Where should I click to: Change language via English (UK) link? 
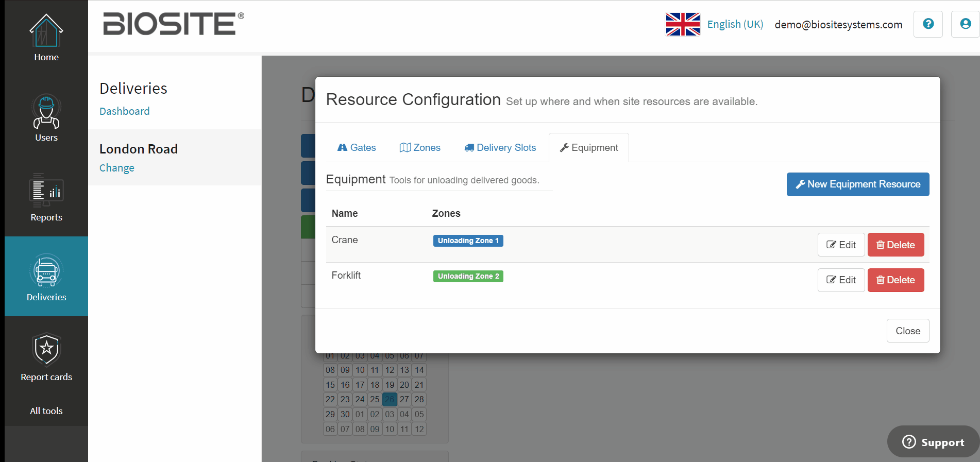click(x=735, y=24)
